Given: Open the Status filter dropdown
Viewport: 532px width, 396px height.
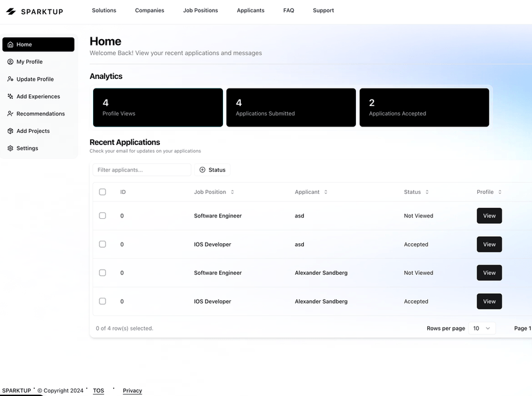Looking at the screenshot, I should click(x=213, y=170).
